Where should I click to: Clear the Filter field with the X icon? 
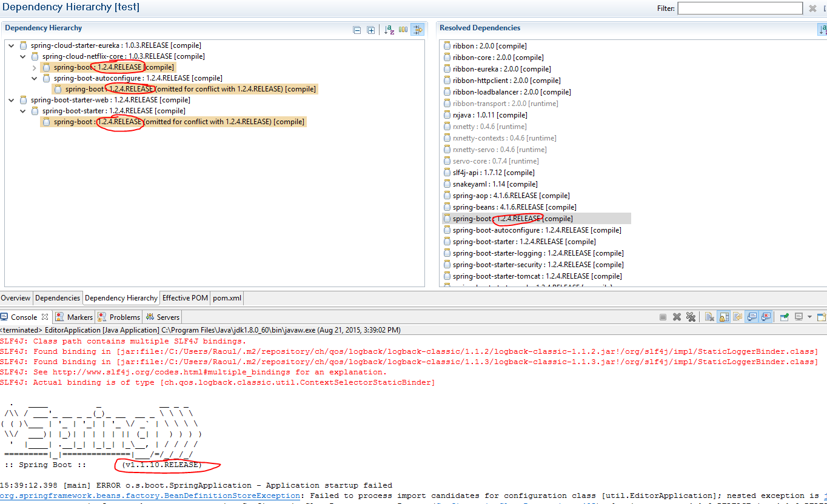point(813,8)
